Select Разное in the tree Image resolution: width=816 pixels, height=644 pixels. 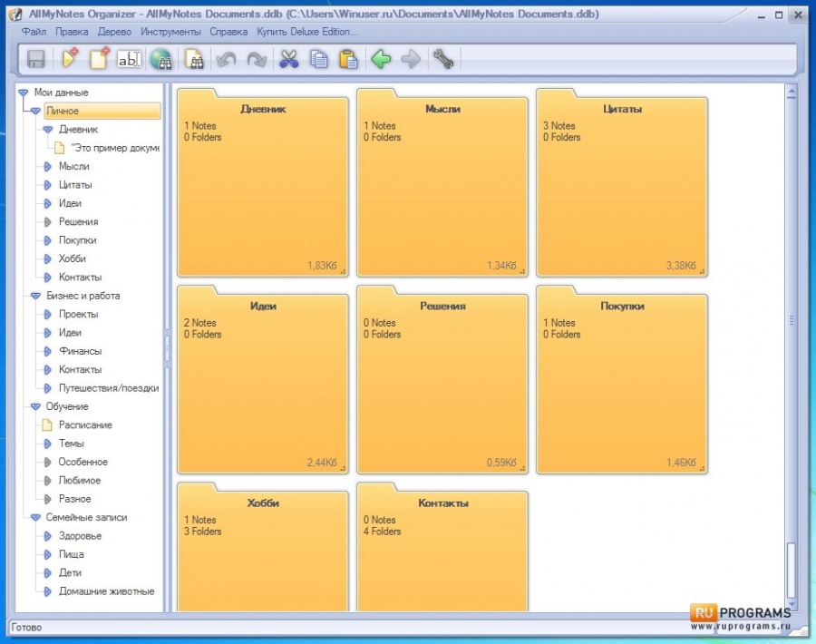click(x=74, y=499)
